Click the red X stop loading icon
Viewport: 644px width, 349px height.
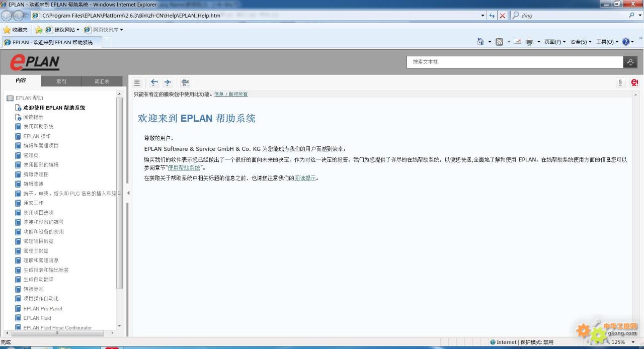pyautogui.click(x=502, y=16)
